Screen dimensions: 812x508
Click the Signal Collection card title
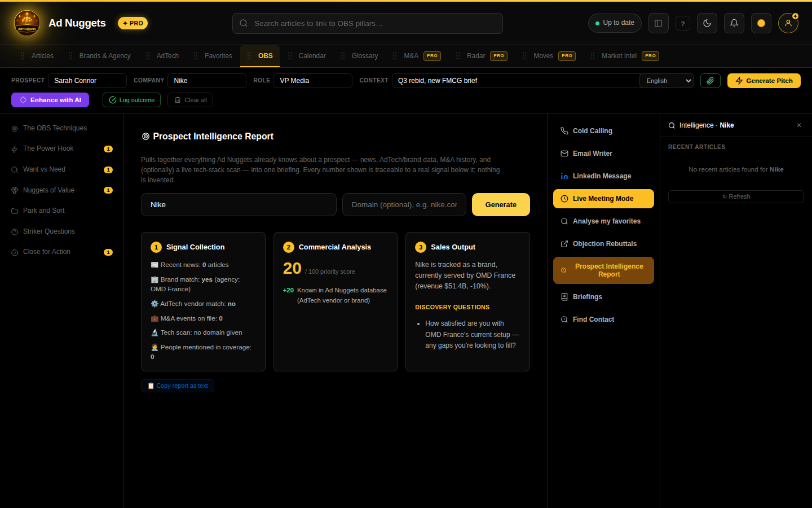click(195, 247)
